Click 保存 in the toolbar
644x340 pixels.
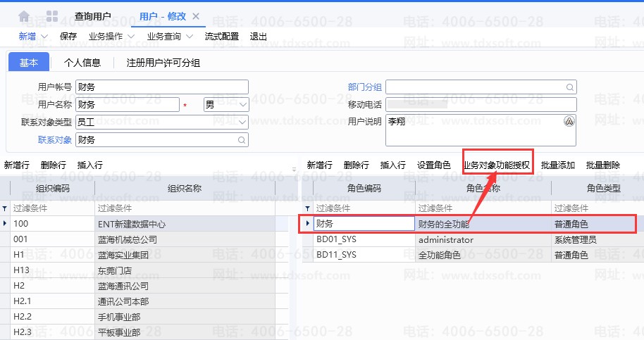[x=68, y=37]
